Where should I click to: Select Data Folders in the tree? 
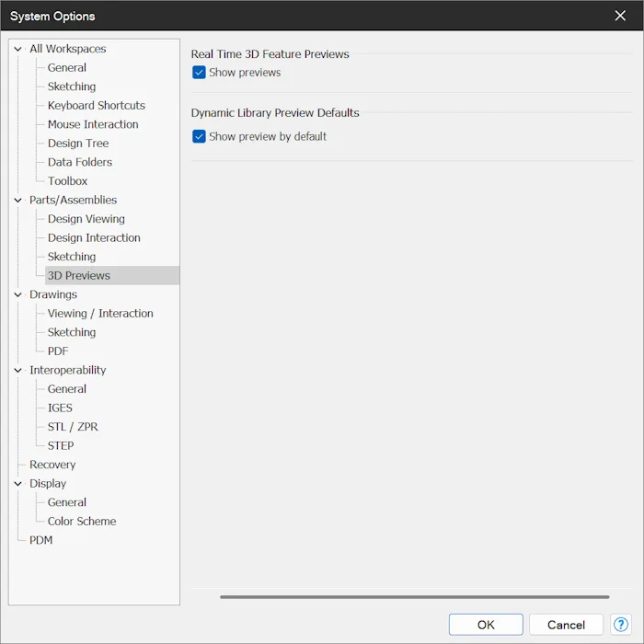point(80,162)
